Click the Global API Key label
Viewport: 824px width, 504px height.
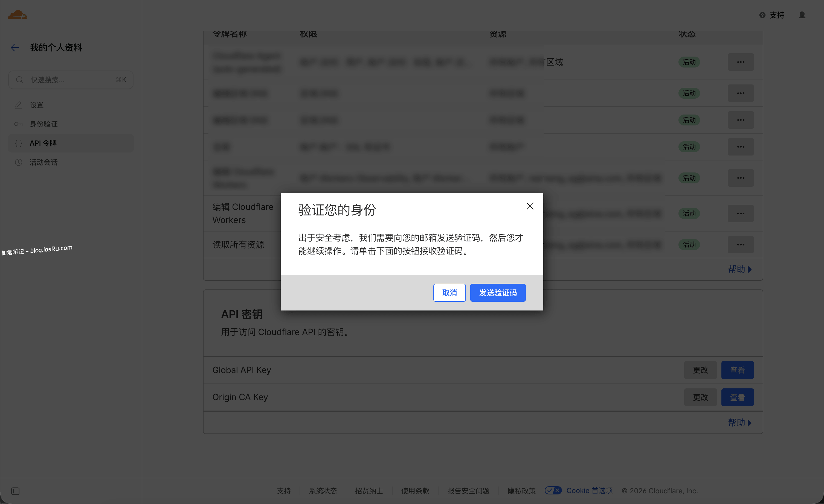pyautogui.click(x=242, y=370)
